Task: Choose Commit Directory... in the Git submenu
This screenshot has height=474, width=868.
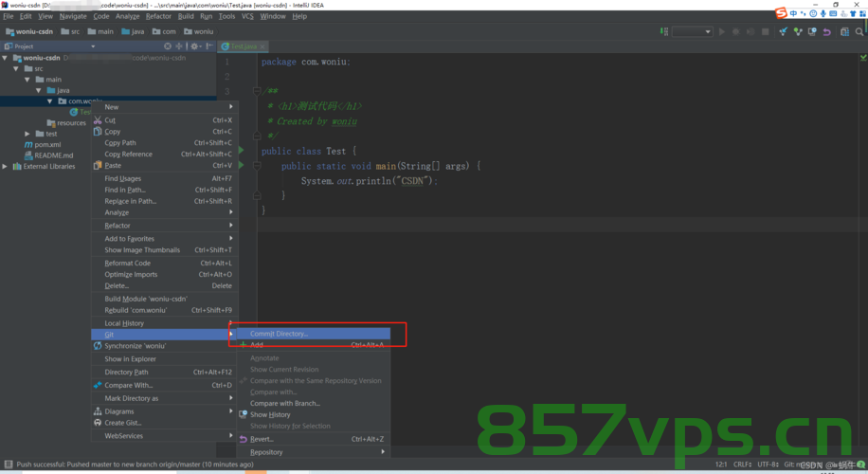Action: 314,334
